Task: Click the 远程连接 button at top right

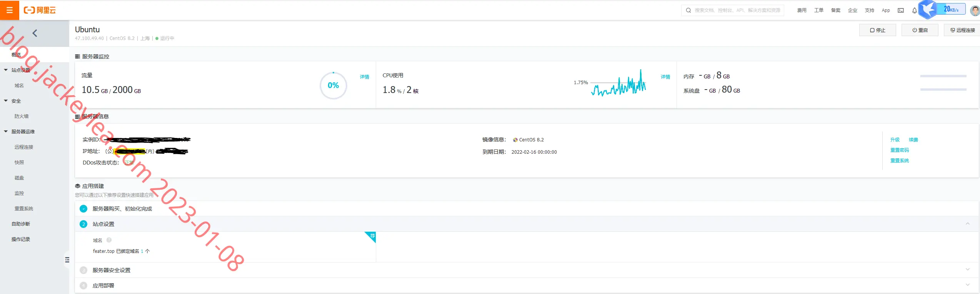Action: (962, 30)
